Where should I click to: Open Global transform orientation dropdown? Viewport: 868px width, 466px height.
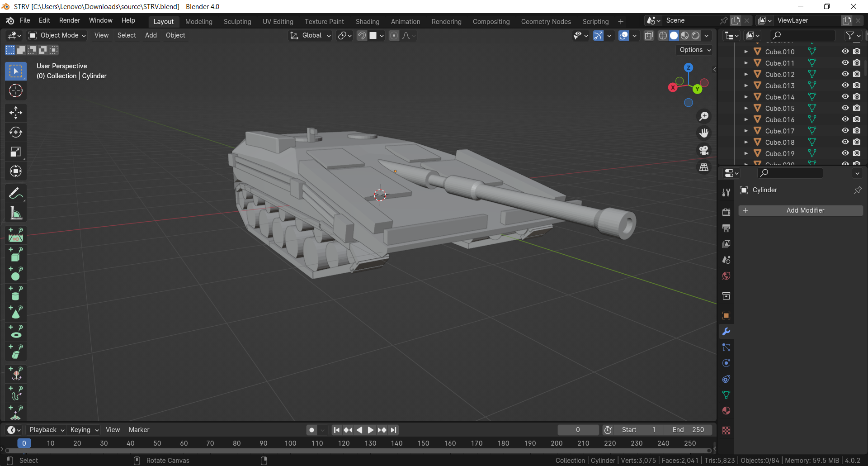(x=311, y=35)
